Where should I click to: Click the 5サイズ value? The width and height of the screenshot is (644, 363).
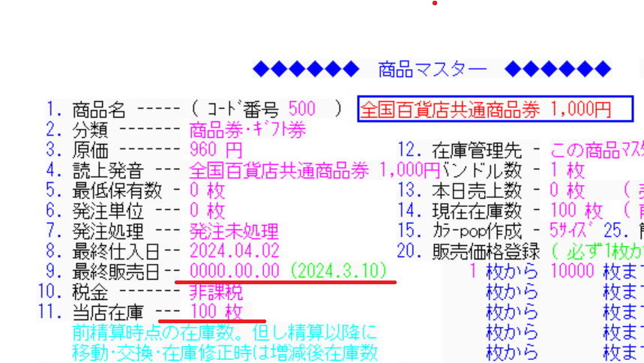(572, 231)
